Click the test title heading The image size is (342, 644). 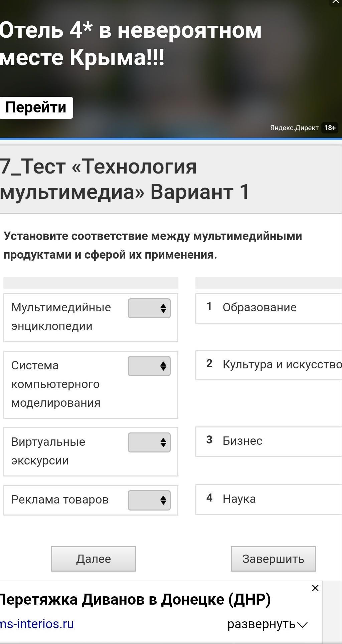(x=125, y=179)
